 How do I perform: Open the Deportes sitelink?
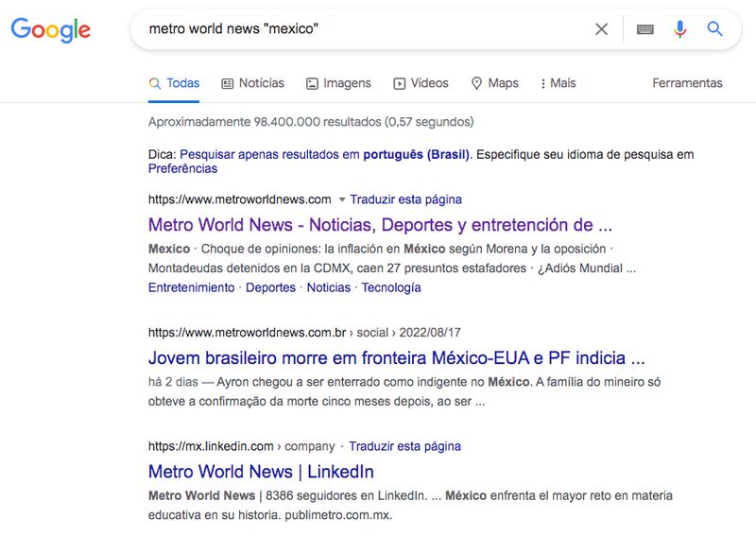(x=270, y=287)
